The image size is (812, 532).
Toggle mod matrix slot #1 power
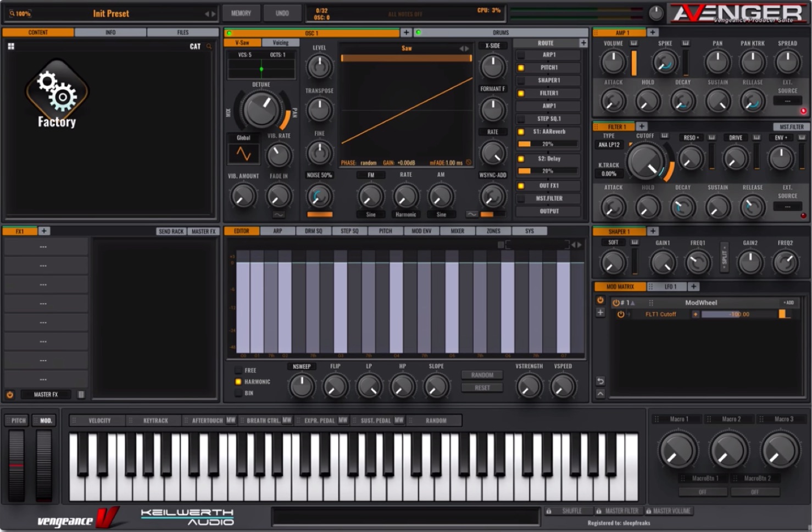pos(616,303)
